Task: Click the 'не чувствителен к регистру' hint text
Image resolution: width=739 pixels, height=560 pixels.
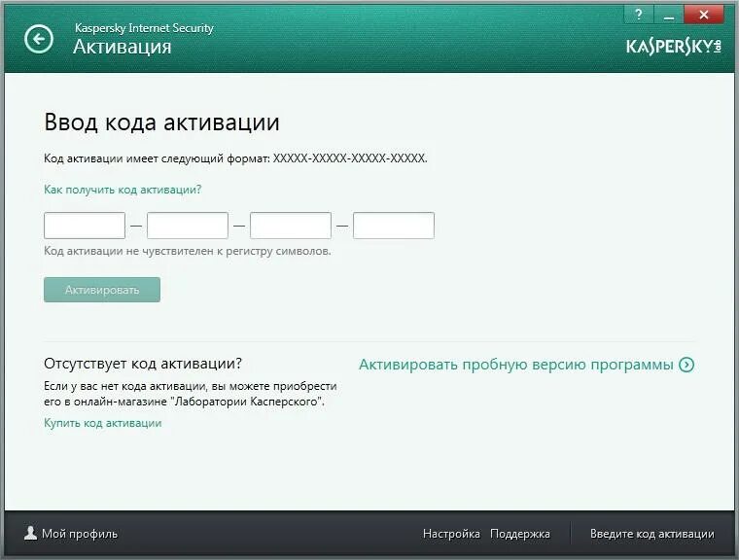Action: 188,251
